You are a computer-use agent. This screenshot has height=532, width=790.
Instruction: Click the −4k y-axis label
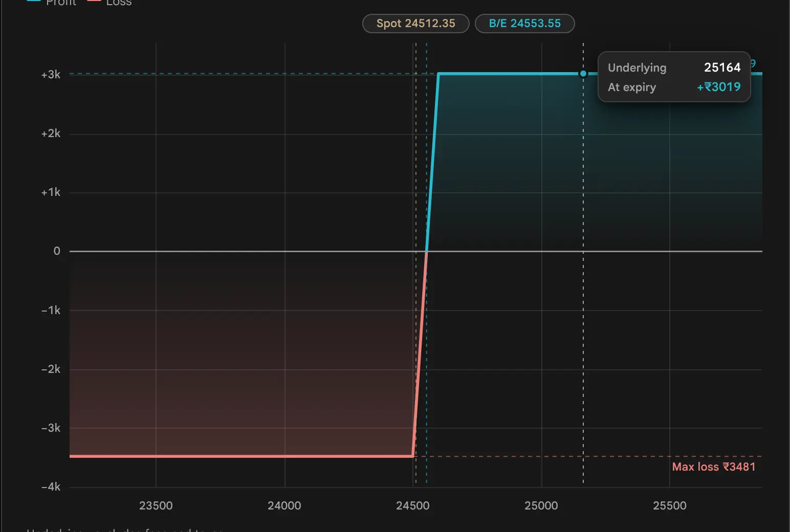coord(51,487)
